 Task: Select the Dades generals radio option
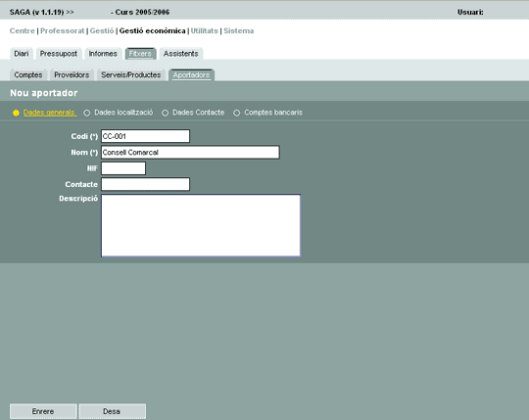point(16,113)
